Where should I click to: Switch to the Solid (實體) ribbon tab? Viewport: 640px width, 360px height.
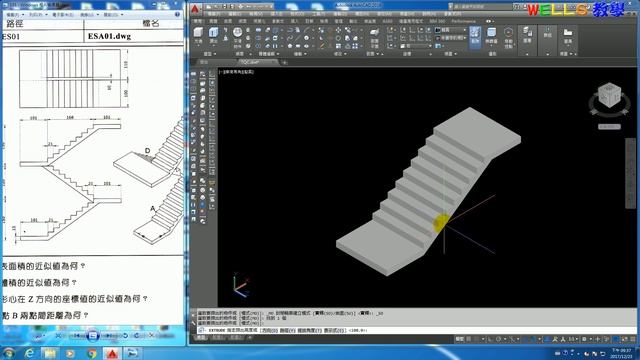point(213,21)
